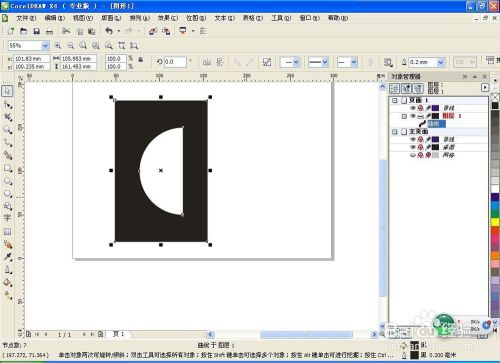Select the Zoom tool in toolbox
This screenshot has width=500, height=363.
8,130
